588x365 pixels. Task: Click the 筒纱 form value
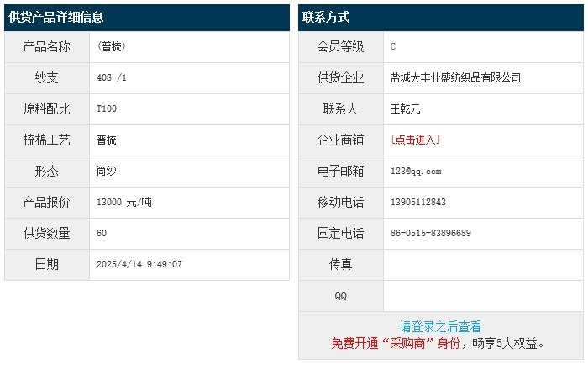click(107, 171)
